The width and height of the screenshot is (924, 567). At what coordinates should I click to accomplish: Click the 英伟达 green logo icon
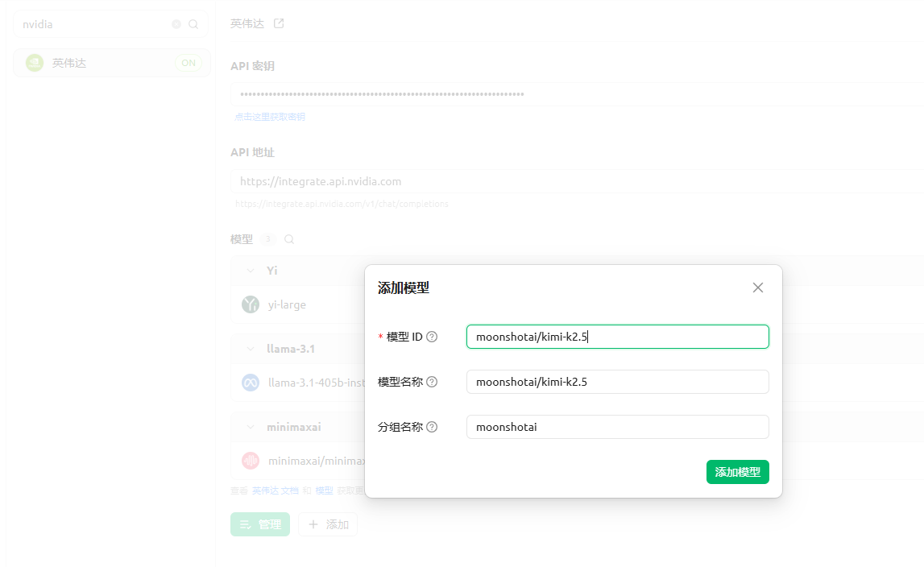[x=35, y=63]
